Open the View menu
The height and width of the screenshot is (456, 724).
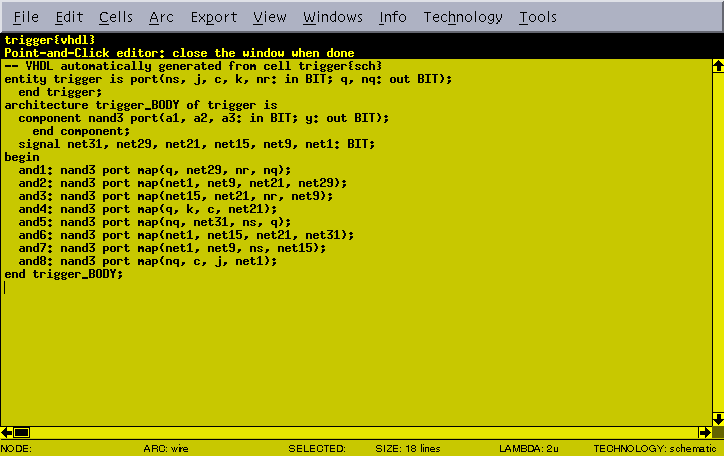(270, 17)
